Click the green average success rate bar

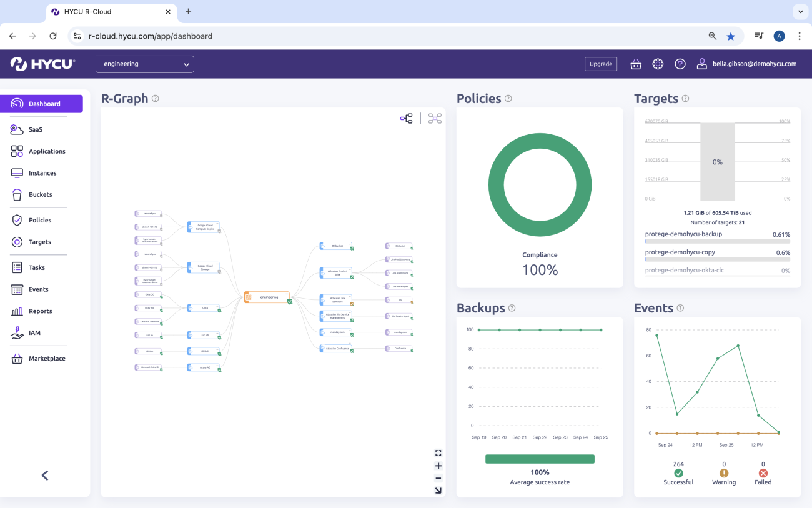coord(539,458)
